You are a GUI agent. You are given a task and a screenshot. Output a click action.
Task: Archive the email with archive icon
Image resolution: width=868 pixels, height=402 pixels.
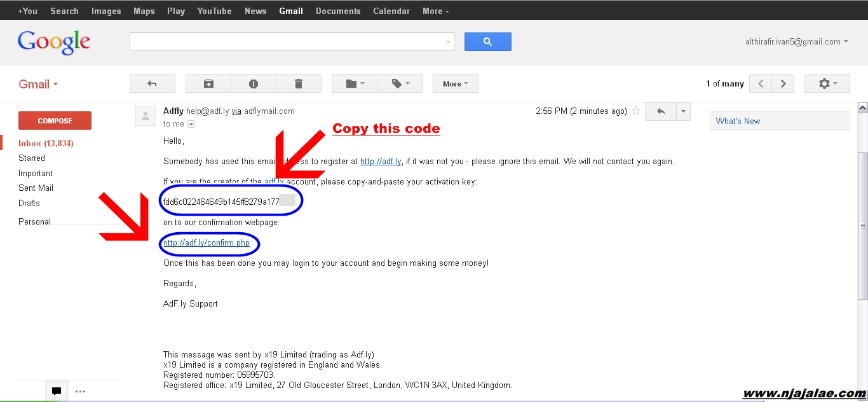pos(208,84)
